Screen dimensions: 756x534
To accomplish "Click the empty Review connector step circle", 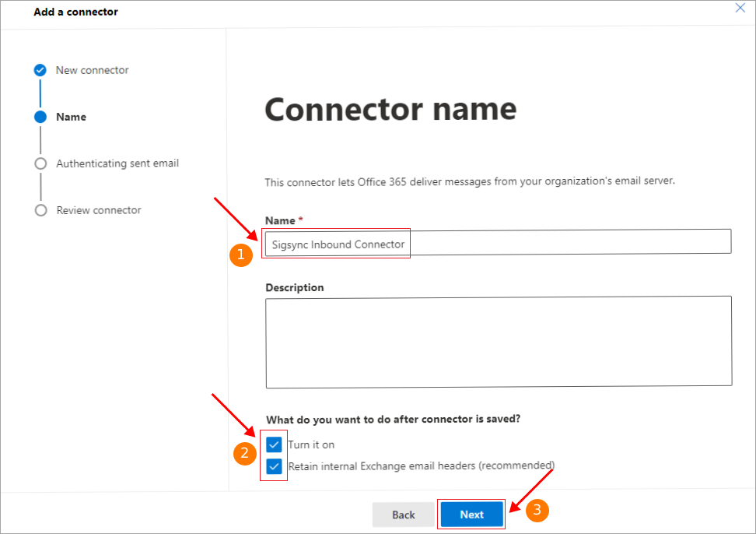I will [x=41, y=210].
